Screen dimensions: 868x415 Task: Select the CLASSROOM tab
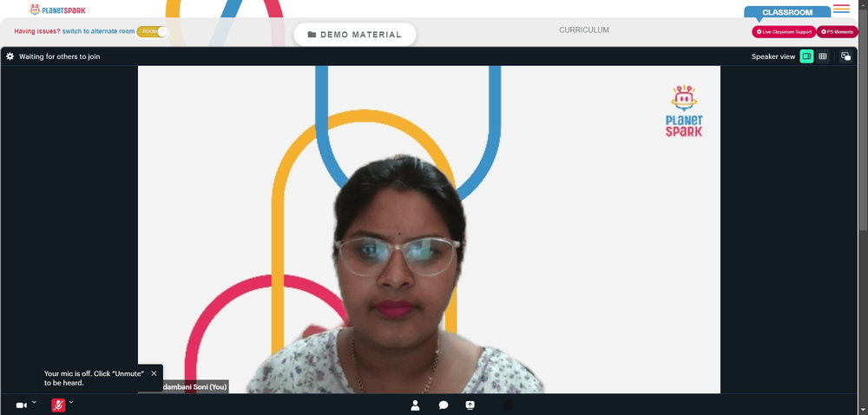pos(787,12)
